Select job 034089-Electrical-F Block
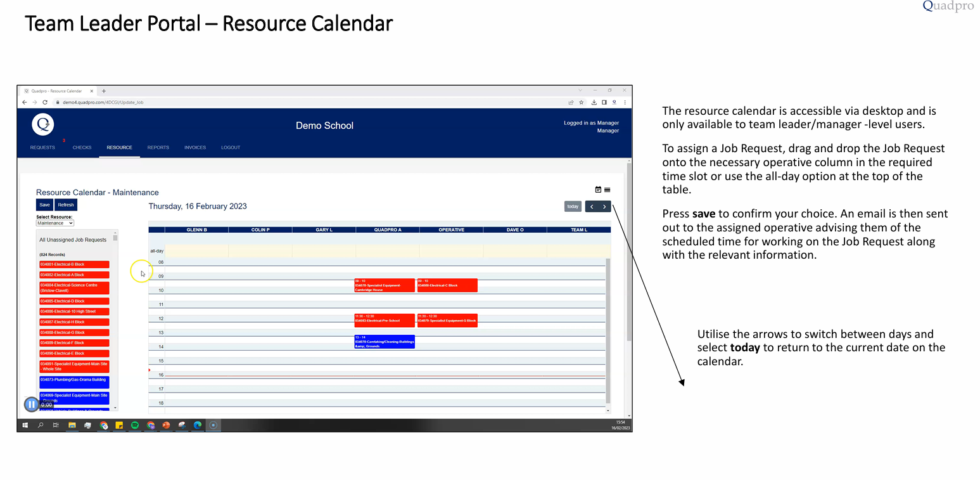 (x=74, y=343)
